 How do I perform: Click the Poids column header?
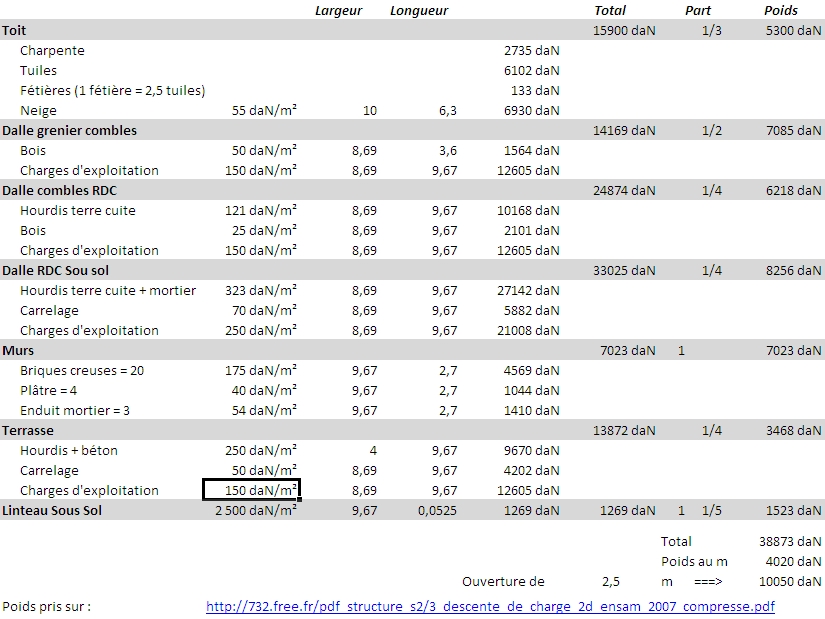pyautogui.click(x=781, y=11)
